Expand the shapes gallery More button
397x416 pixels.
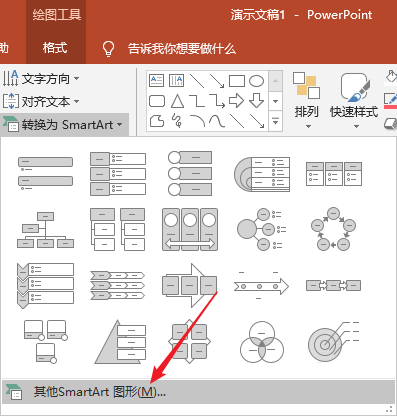point(275,121)
